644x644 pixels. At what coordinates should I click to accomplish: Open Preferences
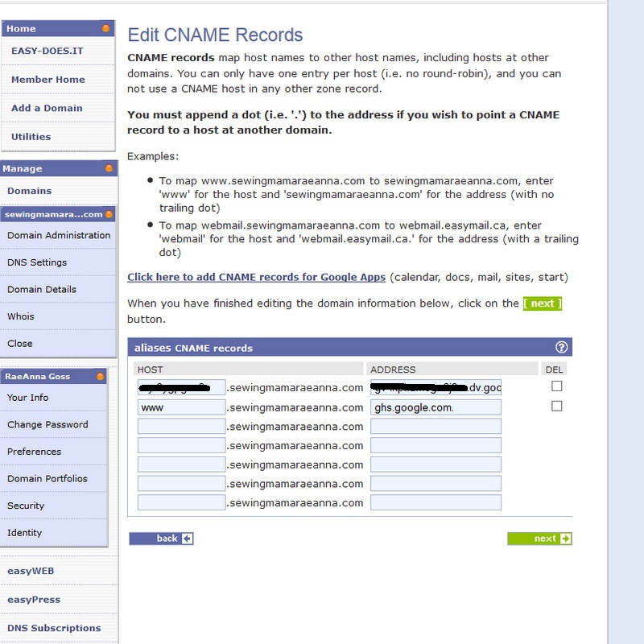point(34,452)
